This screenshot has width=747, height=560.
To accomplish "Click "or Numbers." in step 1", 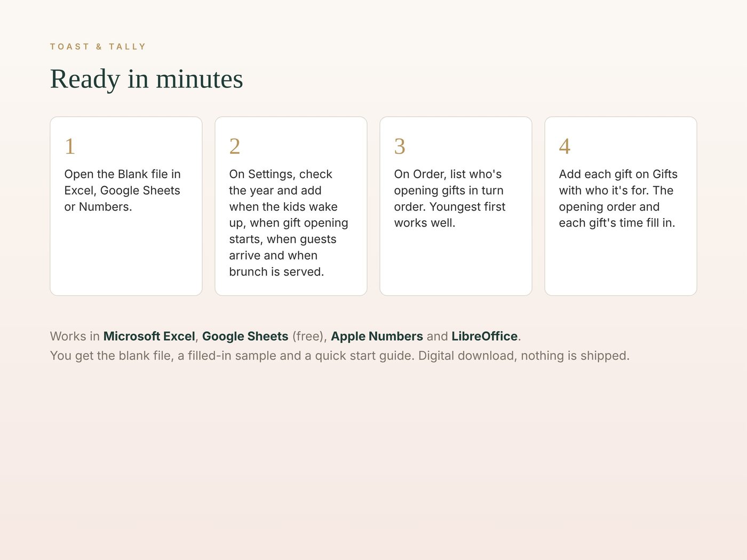I will pos(98,207).
